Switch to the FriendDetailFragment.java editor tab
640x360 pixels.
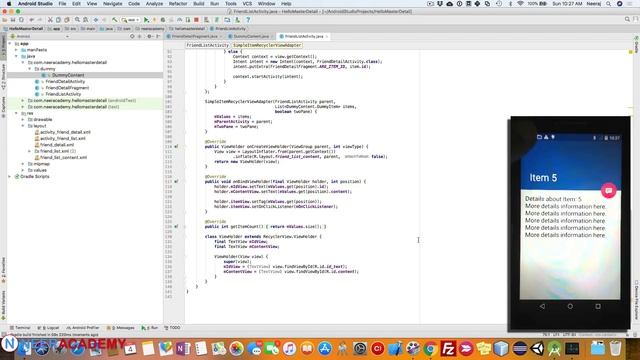click(x=195, y=36)
